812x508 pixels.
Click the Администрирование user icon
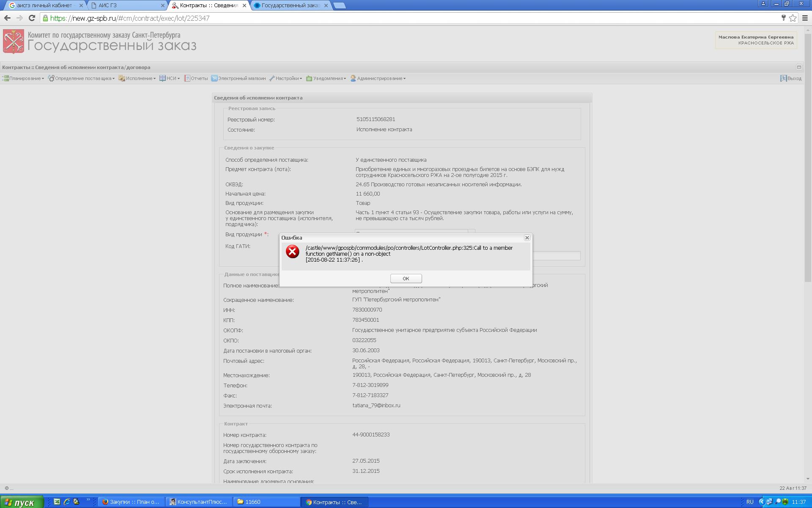click(x=353, y=78)
